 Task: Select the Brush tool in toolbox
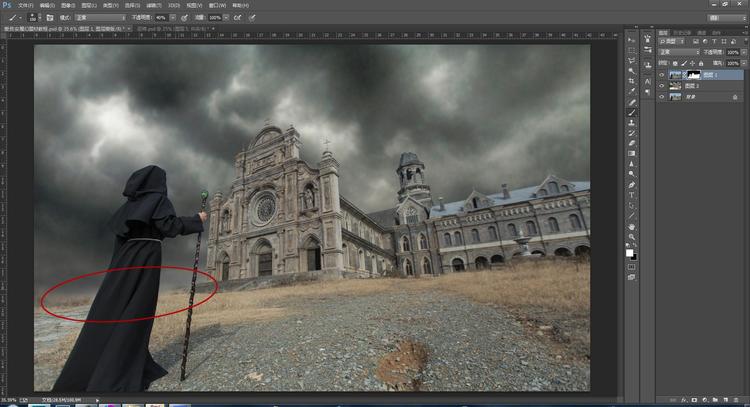(x=631, y=112)
